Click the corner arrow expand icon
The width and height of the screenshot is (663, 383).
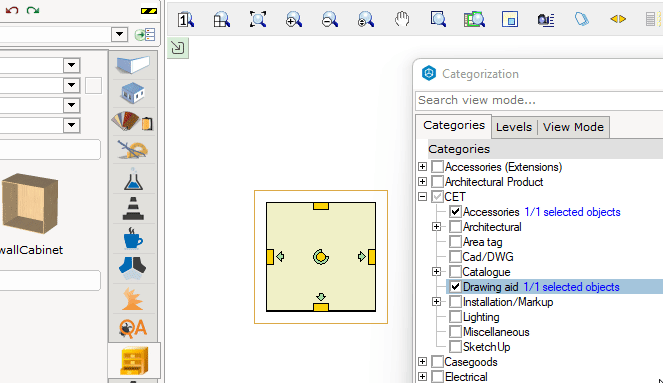178,48
